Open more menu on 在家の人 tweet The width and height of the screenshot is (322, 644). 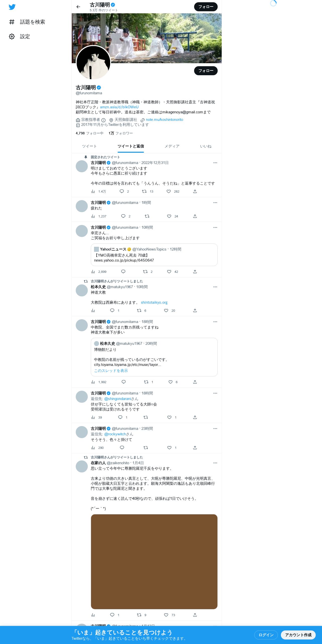click(x=215, y=463)
